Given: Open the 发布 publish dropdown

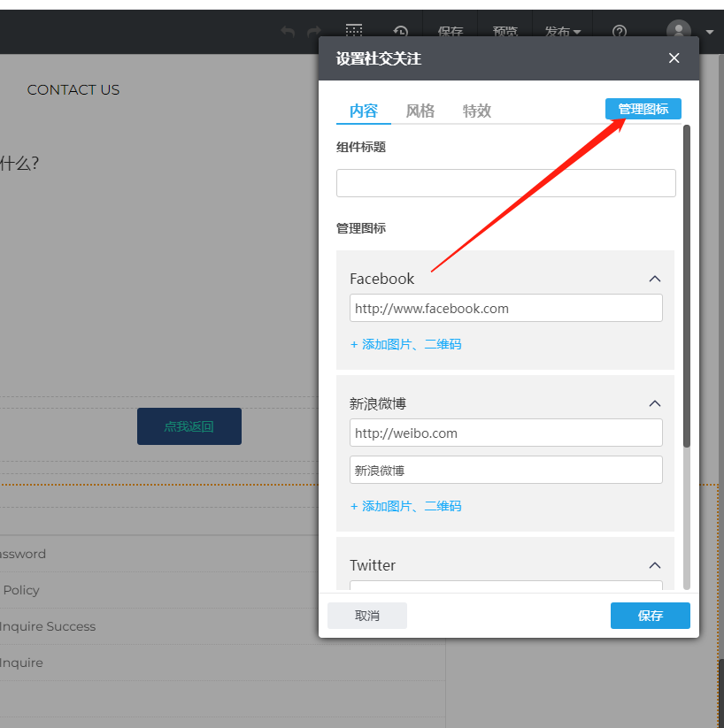Looking at the screenshot, I should (x=563, y=32).
